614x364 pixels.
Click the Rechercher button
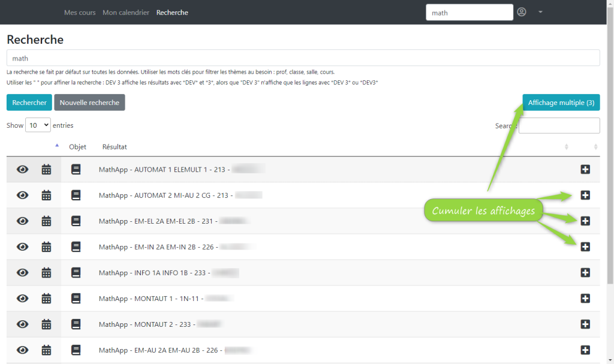click(x=29, y=103)
